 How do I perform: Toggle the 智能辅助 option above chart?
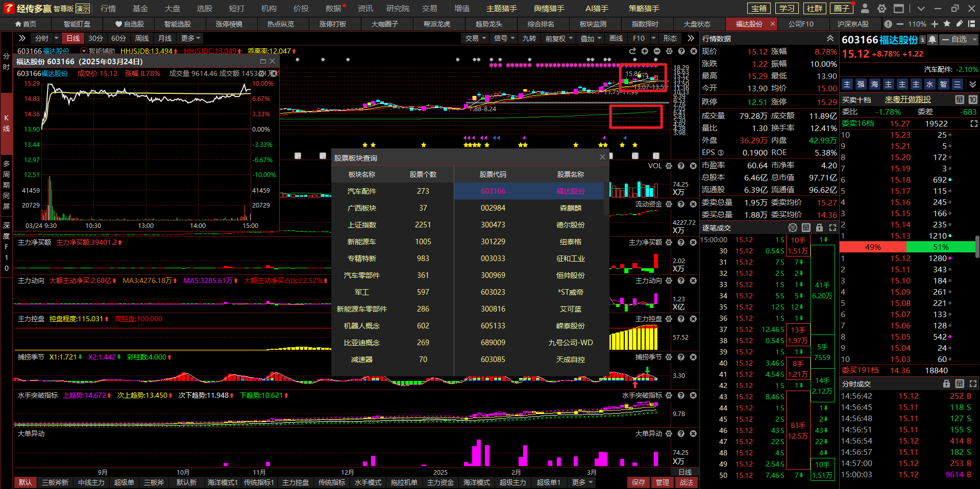point(98,51)
